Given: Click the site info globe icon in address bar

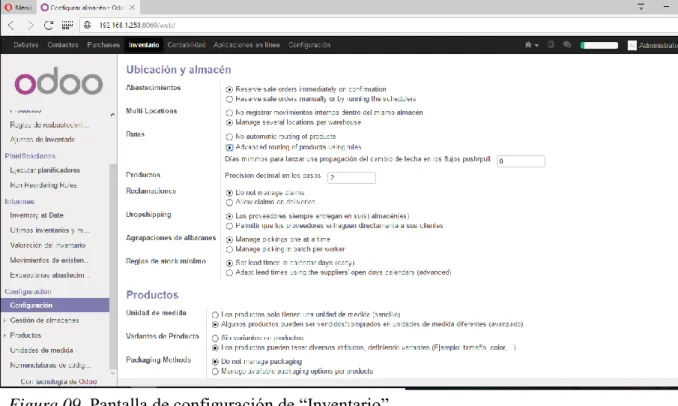Looking at the screenshot, I should click(87, 25).
